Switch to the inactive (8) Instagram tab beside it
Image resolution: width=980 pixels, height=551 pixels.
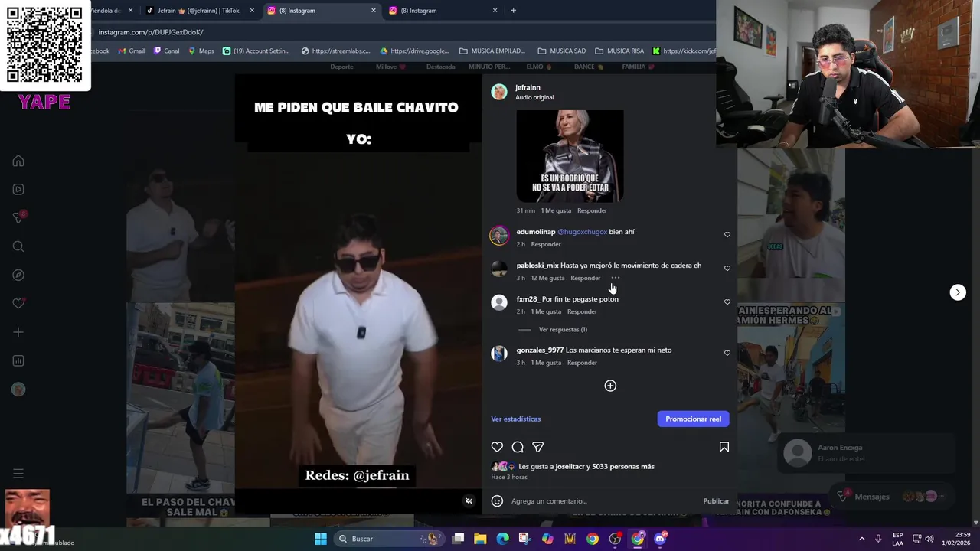(443, 11)
